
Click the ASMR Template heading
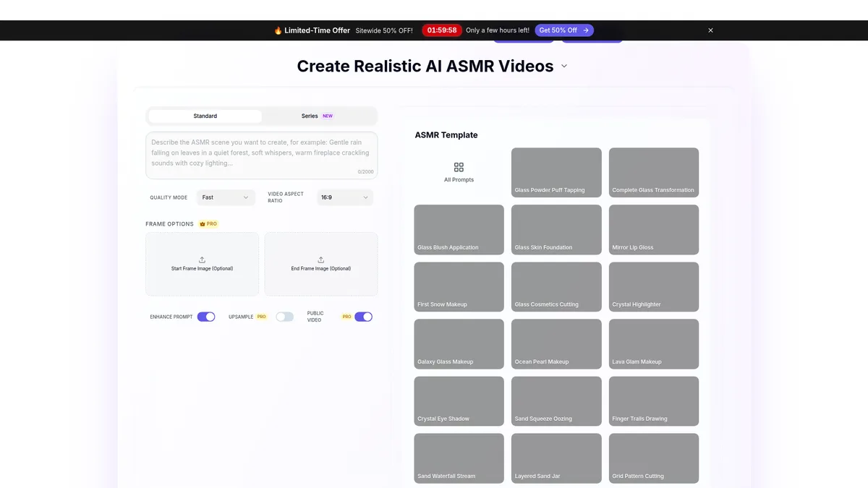pos(446,135)
